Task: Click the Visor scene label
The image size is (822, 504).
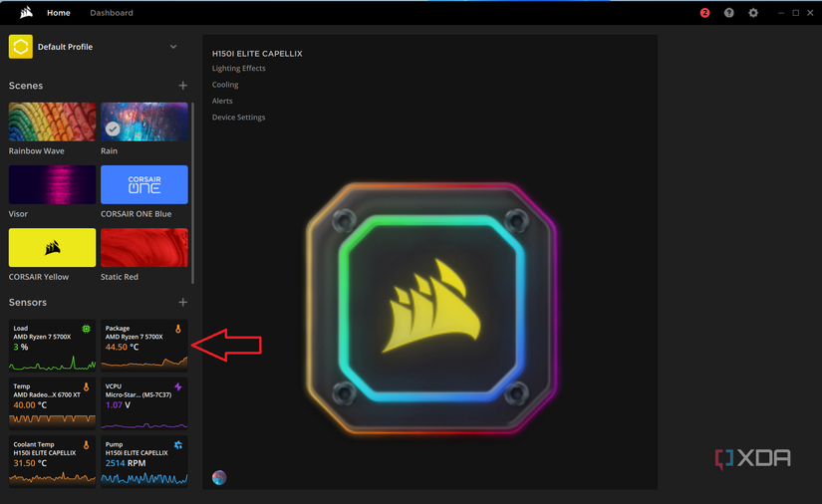Action: (x=18, y=214)
